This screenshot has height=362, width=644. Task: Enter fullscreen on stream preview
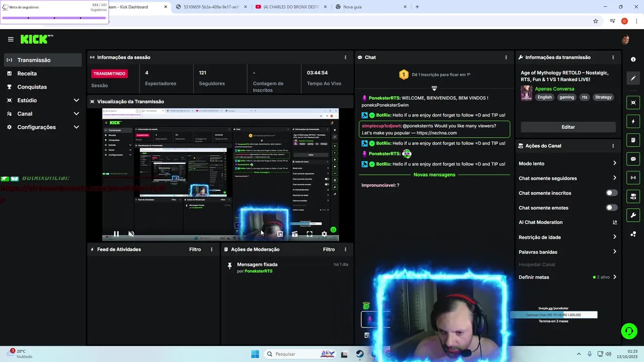[309, 234]
